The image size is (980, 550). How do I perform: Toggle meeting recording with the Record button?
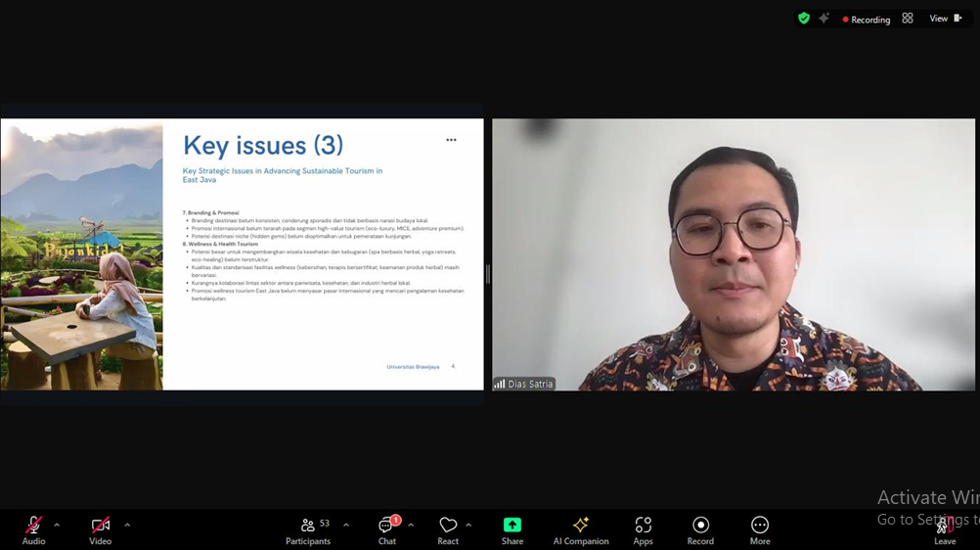[700, 529]
